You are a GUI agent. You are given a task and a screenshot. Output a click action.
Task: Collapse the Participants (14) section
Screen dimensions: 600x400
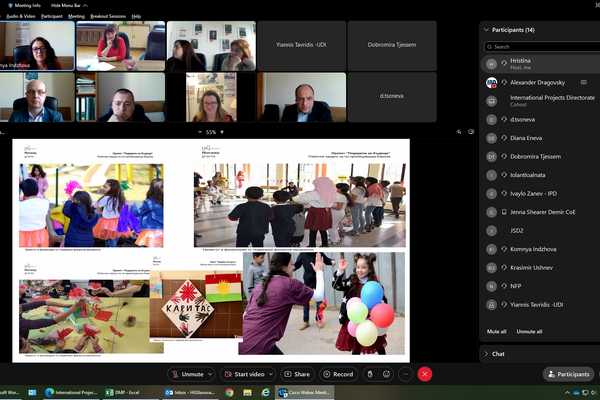pyautogui.click(x=486, y=29)
